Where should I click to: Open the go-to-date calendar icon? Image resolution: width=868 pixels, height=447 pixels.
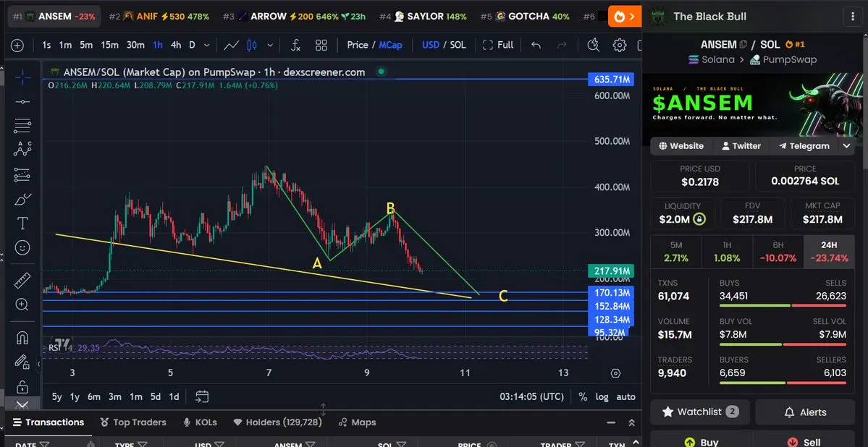click(x=202, y=396)
